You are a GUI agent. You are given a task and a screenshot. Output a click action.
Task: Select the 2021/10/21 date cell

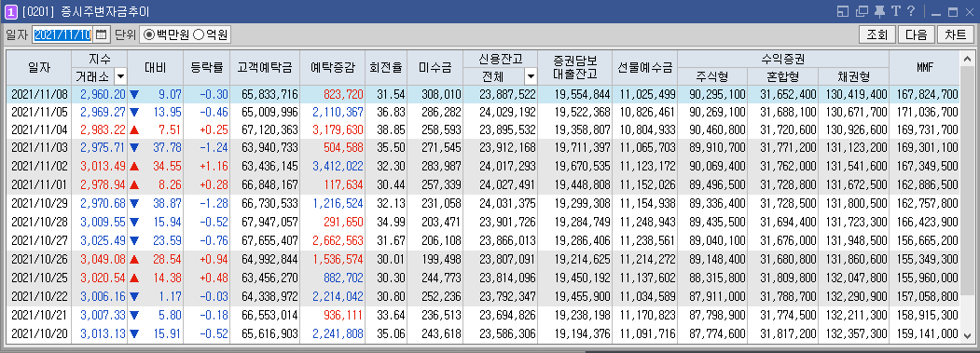click(x=39, y=316)
